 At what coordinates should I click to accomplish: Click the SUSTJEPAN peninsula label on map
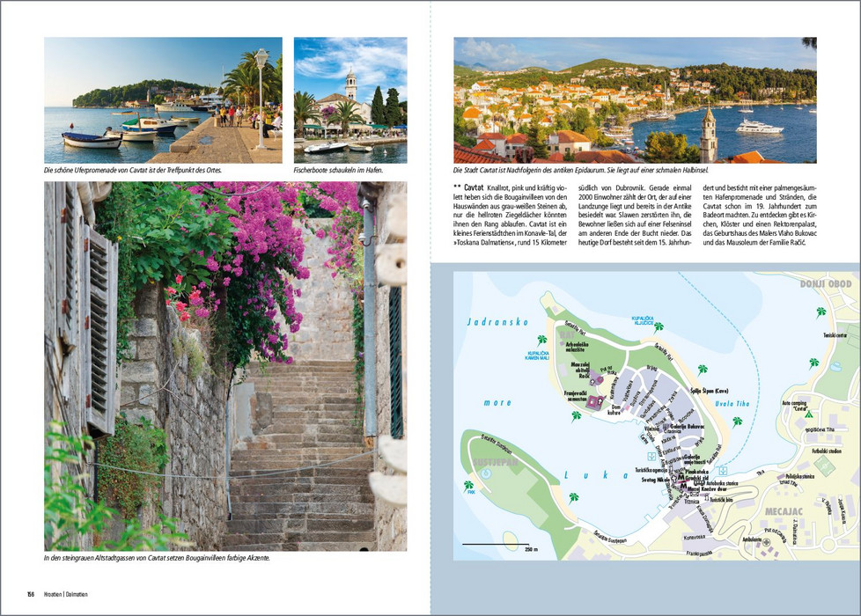click(496, 462)
